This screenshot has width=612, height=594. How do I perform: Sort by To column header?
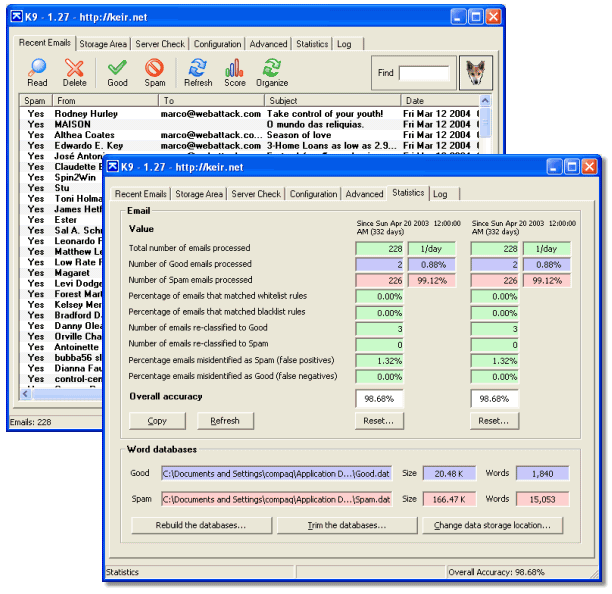[x=212, y=101]
